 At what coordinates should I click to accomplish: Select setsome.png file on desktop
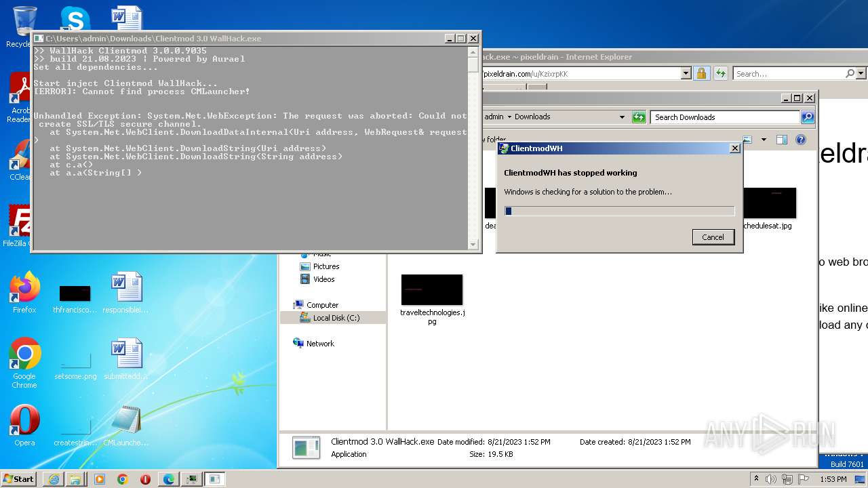(x=75, y=366)
